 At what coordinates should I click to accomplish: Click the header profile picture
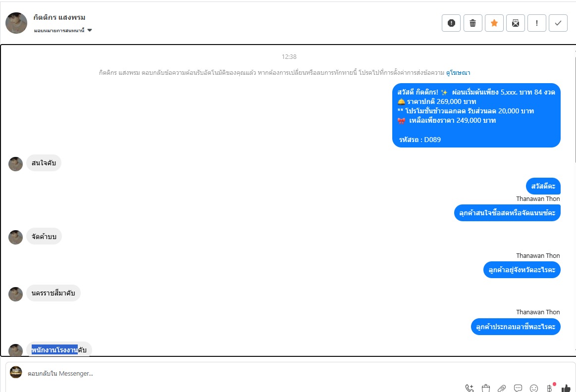pyautogui.click(x=16, y=23)
